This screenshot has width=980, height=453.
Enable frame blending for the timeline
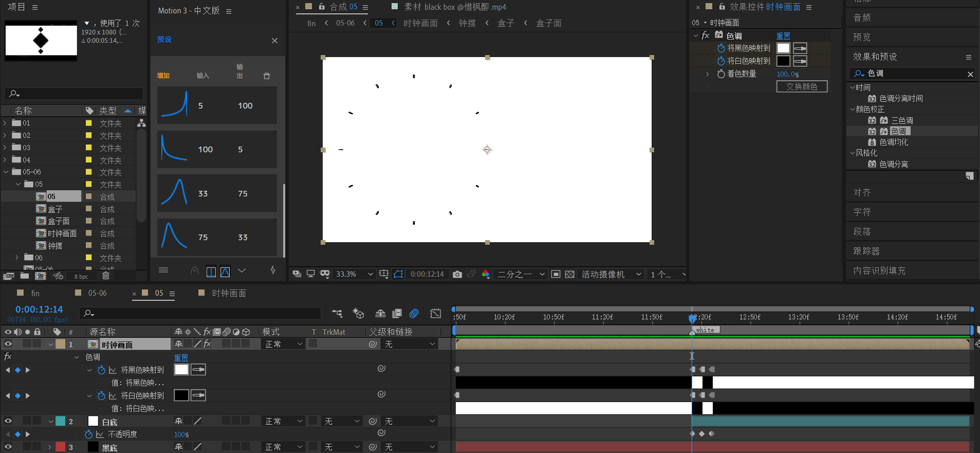pos(397,313)
